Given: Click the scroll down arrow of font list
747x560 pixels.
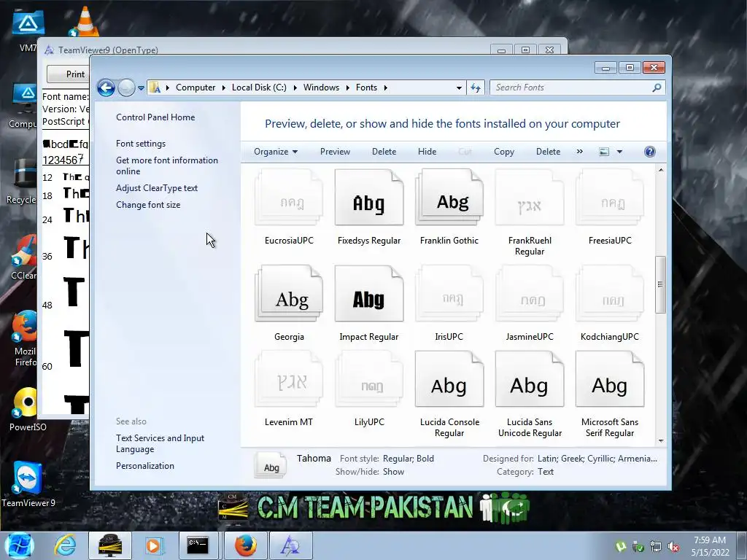Looking at the screenshot, I should pos(660,440).
